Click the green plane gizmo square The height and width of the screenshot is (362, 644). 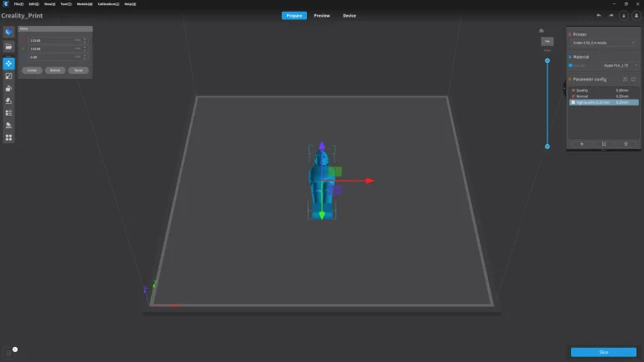pos(335,171)
